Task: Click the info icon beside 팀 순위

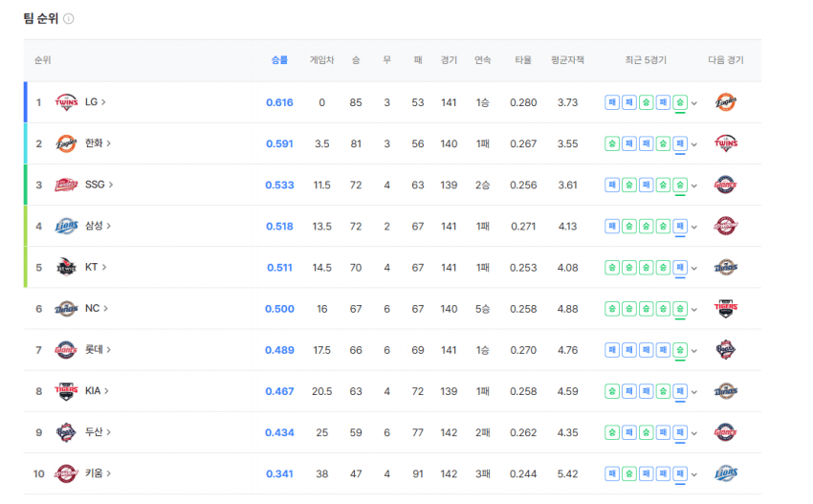Action: point(69,19)
